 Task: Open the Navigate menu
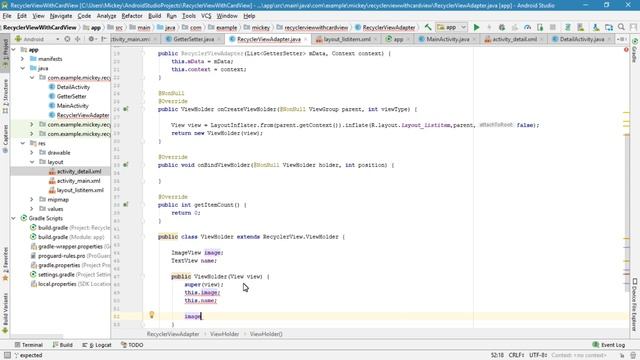[x=61, y=16]
